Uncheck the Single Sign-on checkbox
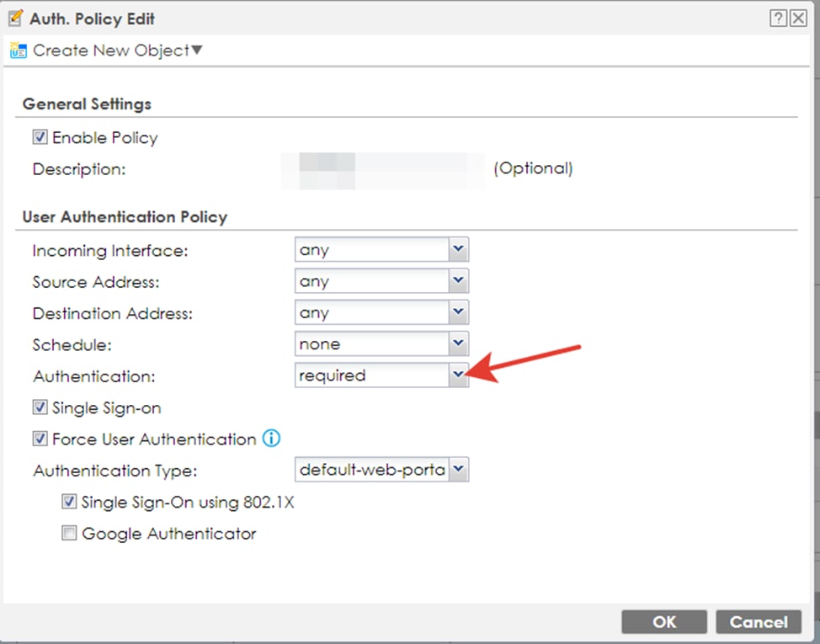This screenshot has height=644, width=820. coord(40,407)
